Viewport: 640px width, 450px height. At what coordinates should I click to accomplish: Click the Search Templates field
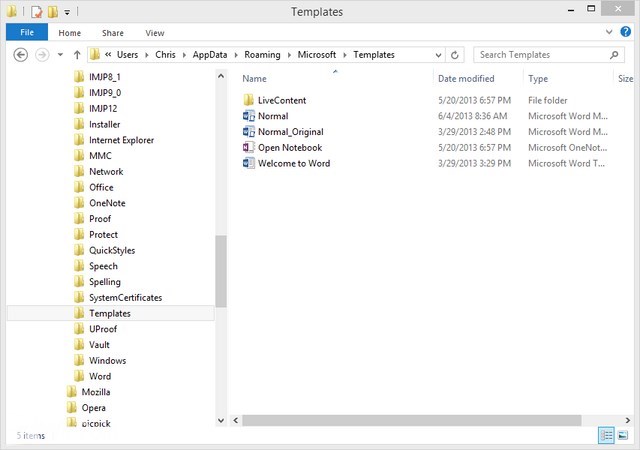(x=549, y=55)
